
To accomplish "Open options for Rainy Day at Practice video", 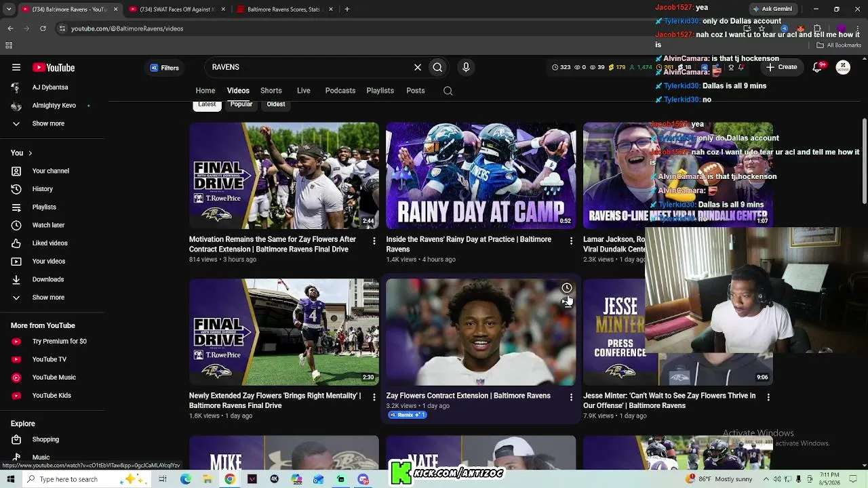I will [571, 241].
